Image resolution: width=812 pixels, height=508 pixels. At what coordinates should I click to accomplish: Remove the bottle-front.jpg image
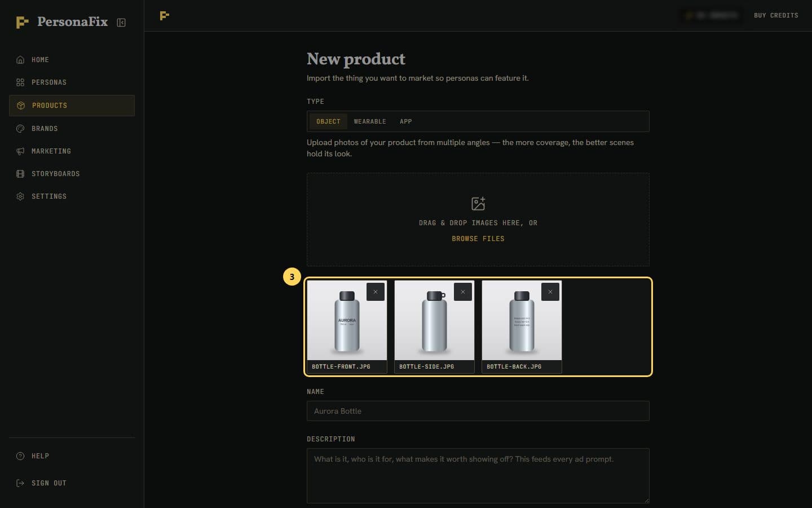(x=376, y=292)
